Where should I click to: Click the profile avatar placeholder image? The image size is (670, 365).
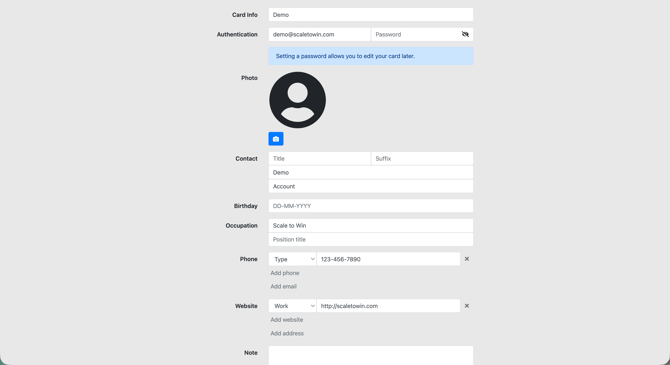coord(297,100)
